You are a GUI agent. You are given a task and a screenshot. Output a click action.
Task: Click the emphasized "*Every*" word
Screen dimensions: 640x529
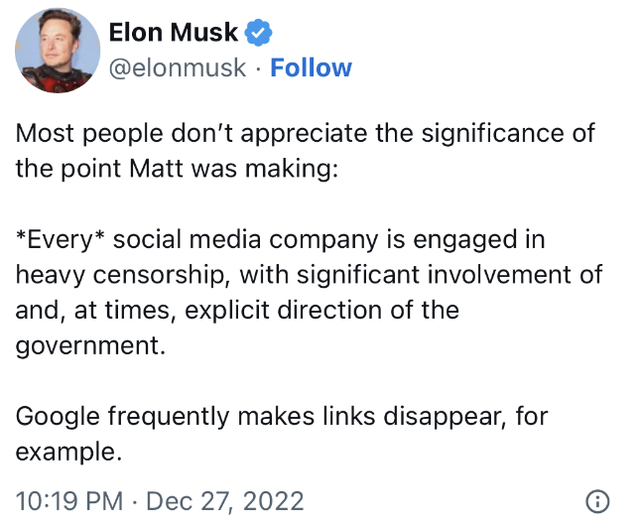tap(60, 241)
